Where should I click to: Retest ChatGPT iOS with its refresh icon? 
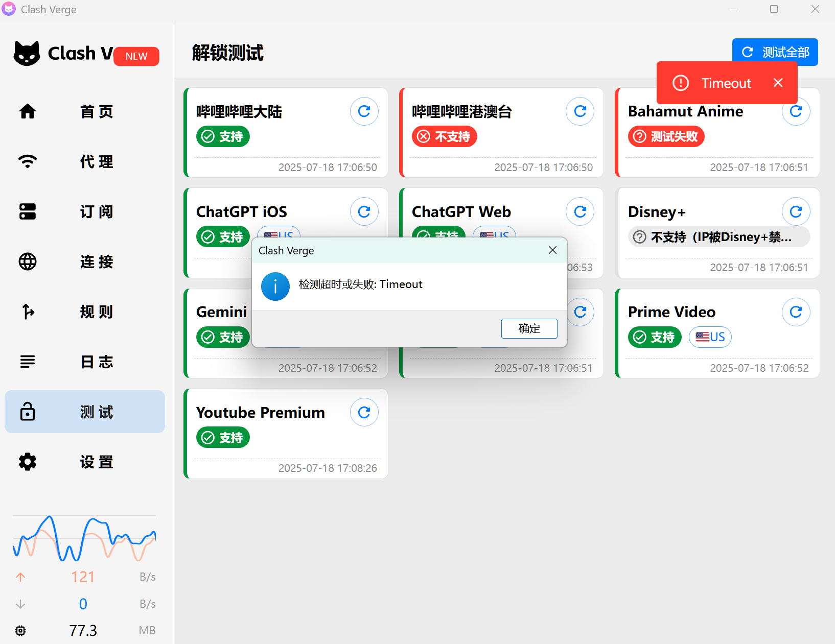tap(364, 211)
